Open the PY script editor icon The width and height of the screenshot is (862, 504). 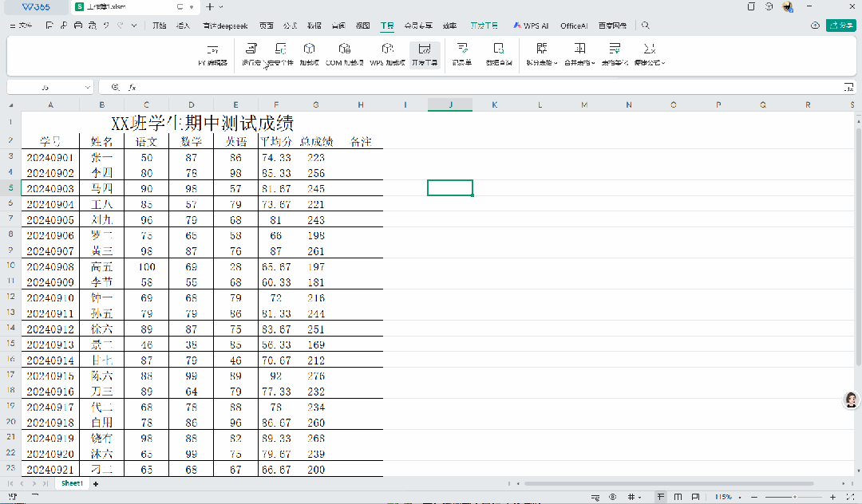(212, 53)
